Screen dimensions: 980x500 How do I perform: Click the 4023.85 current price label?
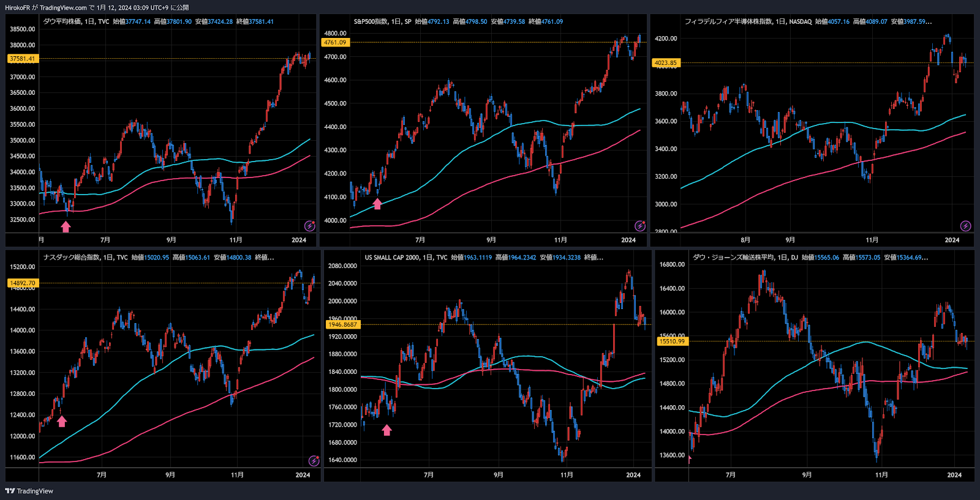(665, 63)
